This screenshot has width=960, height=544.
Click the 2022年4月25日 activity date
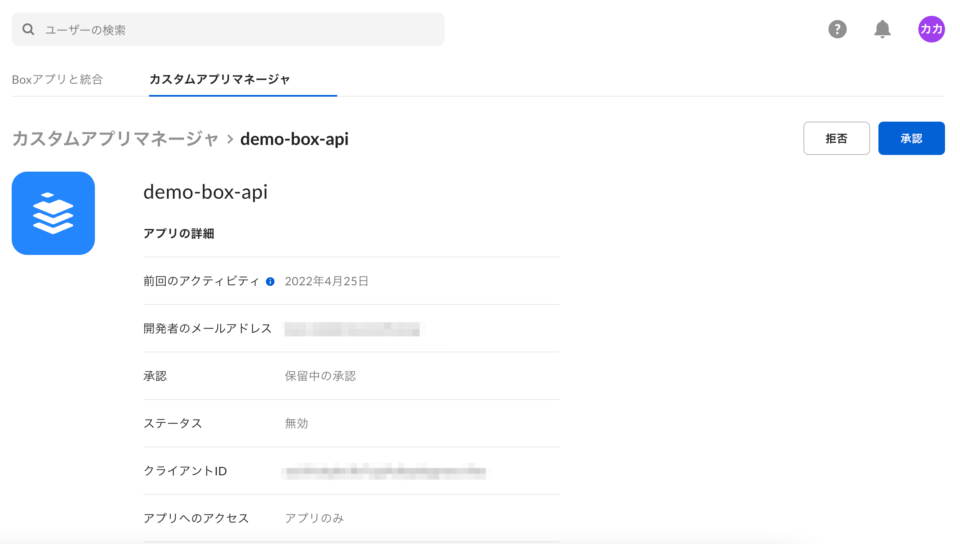pyautogui.click(x=326, y=281)
